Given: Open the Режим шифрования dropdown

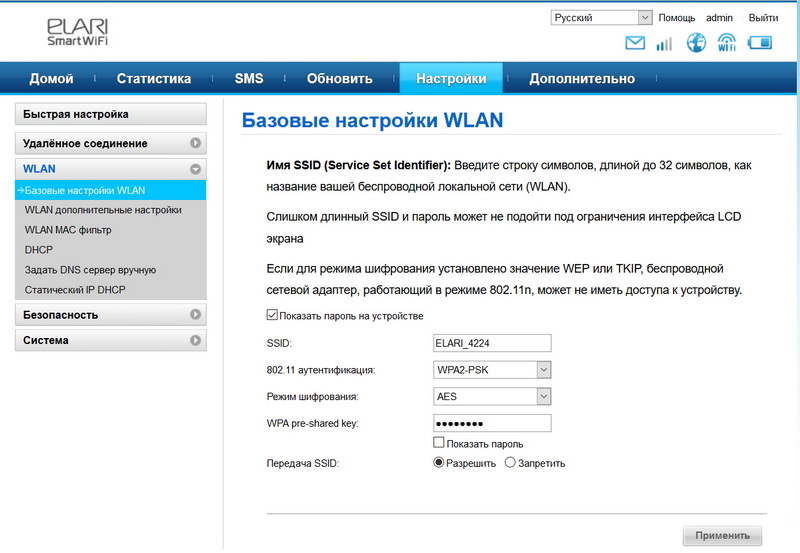Looking at the screenshot, I should pyautogui.click(x=492, y=396).
